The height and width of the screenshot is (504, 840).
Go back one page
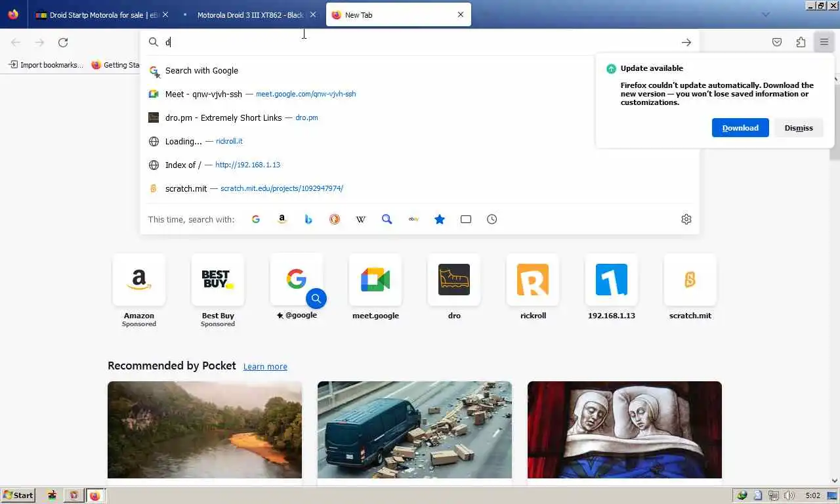[16, 42]
